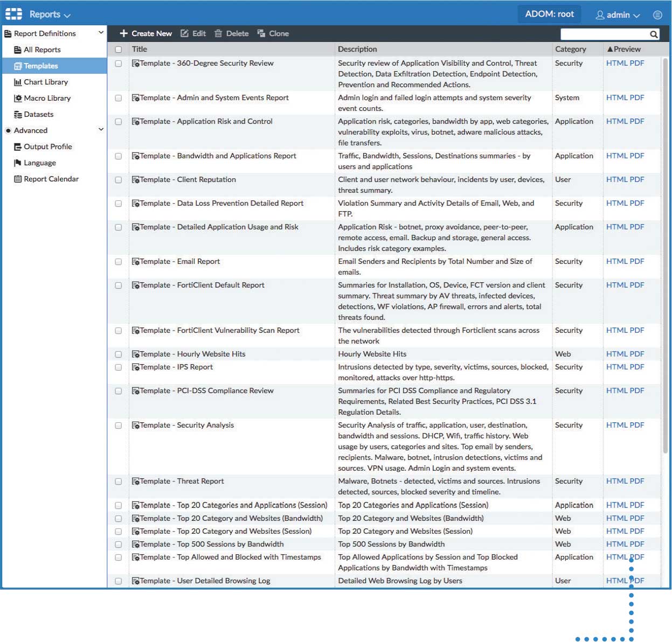Open Datasets in the left sidebar

pyautogui.click(x=38, y=114)
